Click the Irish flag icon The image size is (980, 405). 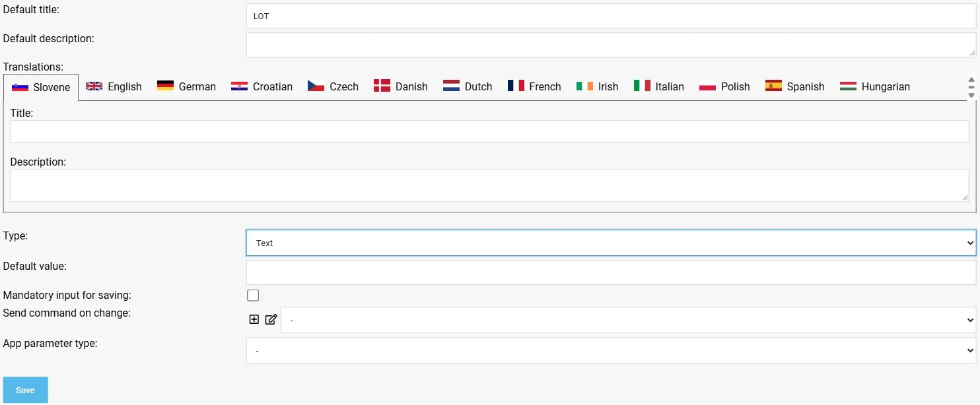584,86
